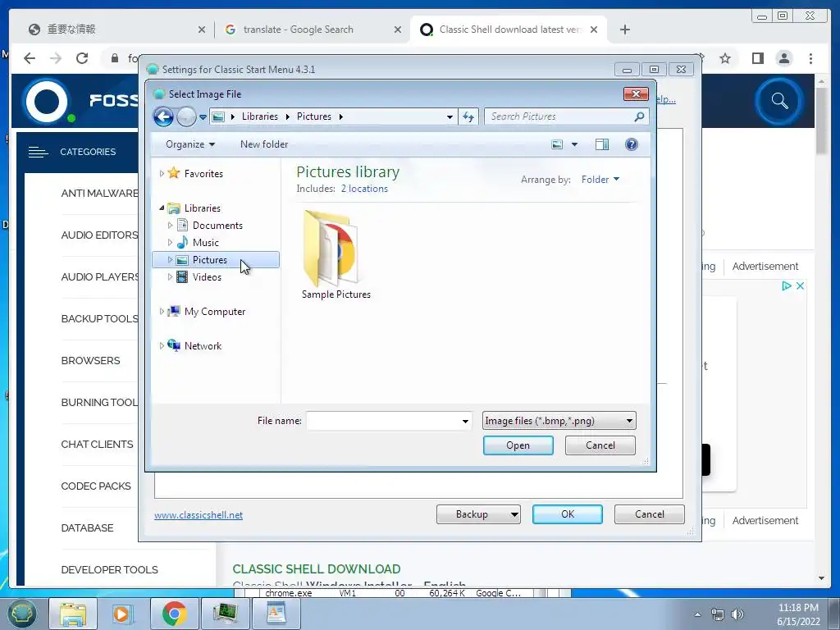The width and height of the screenshot is (840, 630).
Task: Click Pictures in the address breadcrumb
Action: pyautogui.click(x=314, y=116)
